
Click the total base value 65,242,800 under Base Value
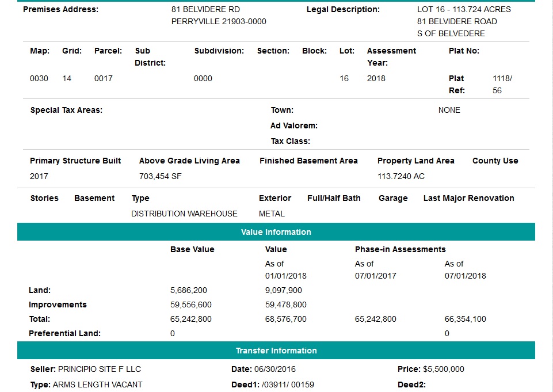[191, 319]
